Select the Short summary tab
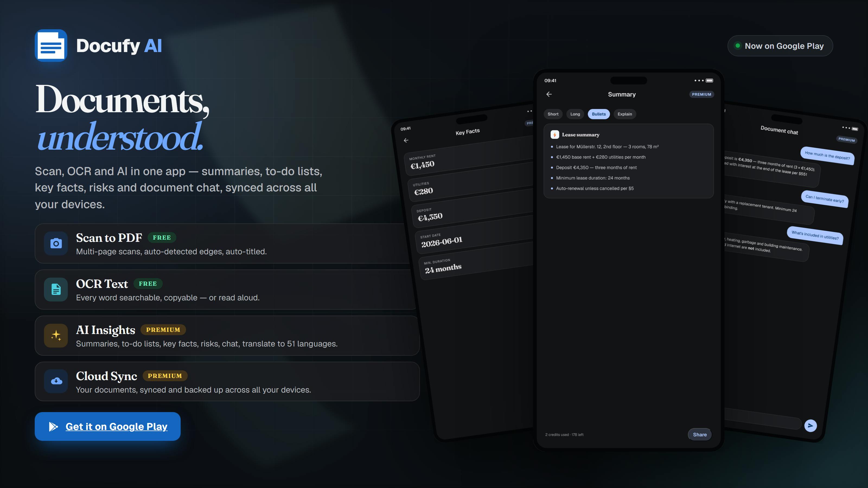This screenshot has width=868, height=488. click(553, 114)
